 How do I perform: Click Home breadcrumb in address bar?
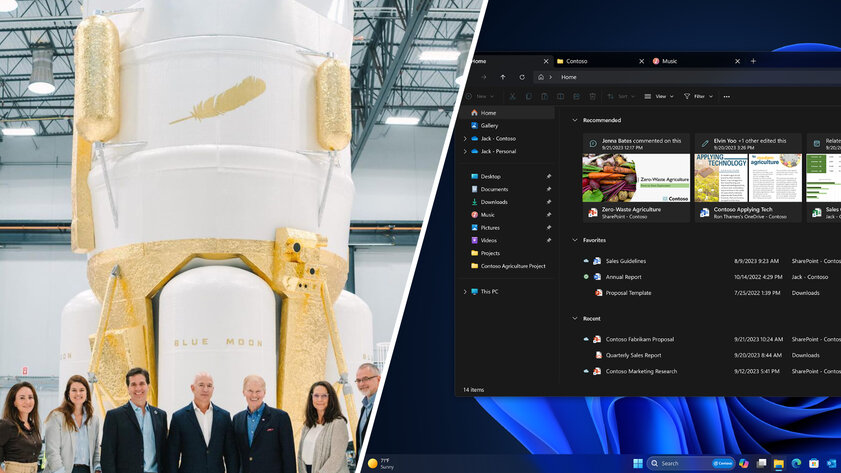(x=569, y=77)
